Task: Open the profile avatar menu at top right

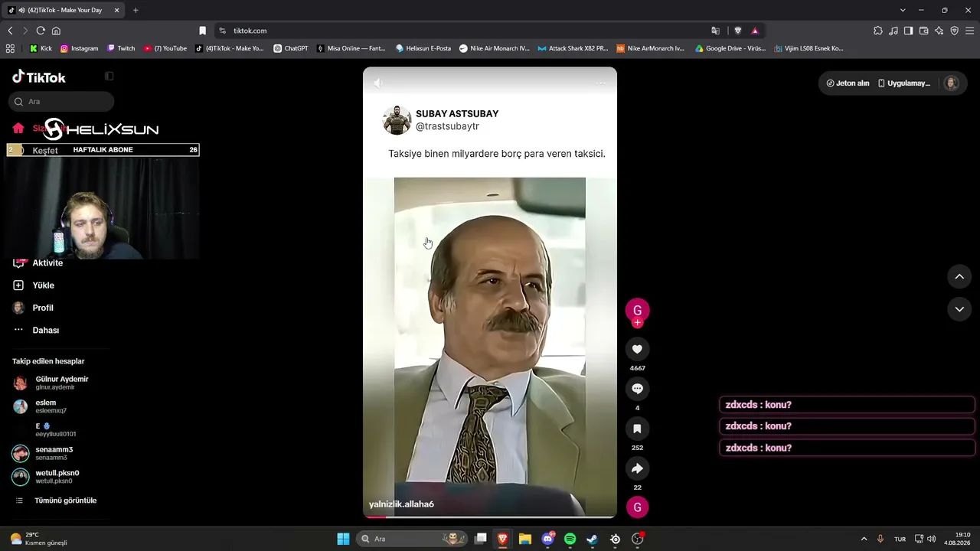Action: tap(952, 83)
